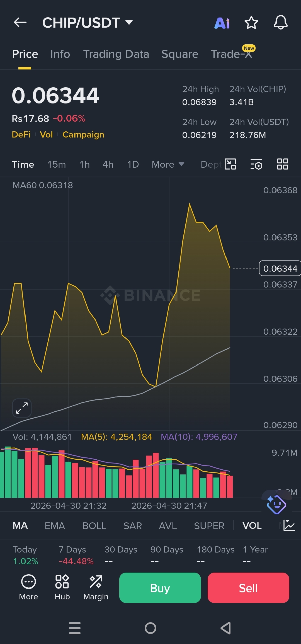Toggle the SAR indicator
Screen dimensions: 301x644
(133, 525)
